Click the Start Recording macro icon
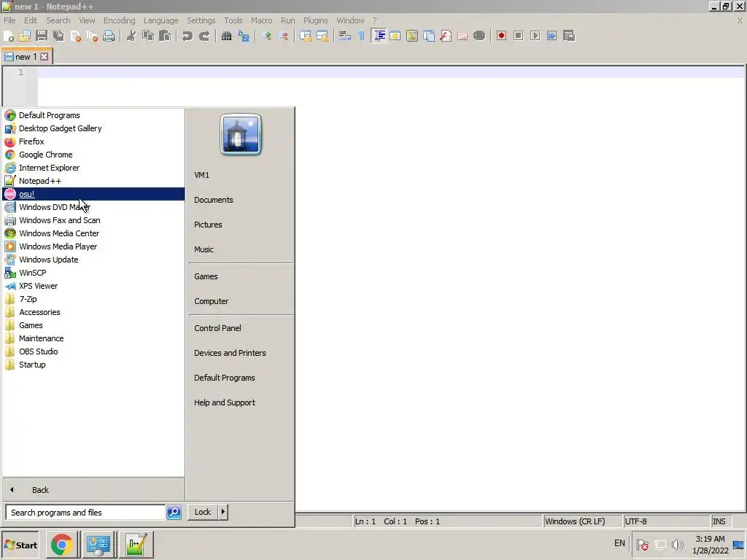Screen dimensions: 747x560 [501, 36]
